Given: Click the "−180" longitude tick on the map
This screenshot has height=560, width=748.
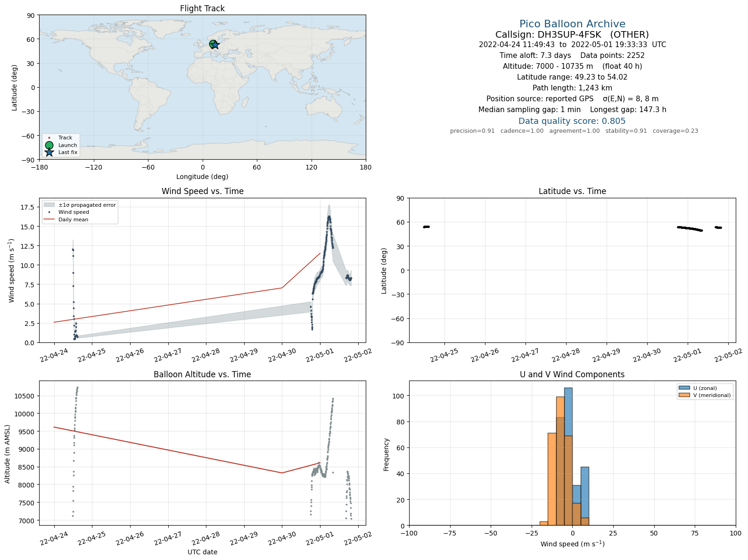Looking at the screenshot, I should (x=39, y=167).
